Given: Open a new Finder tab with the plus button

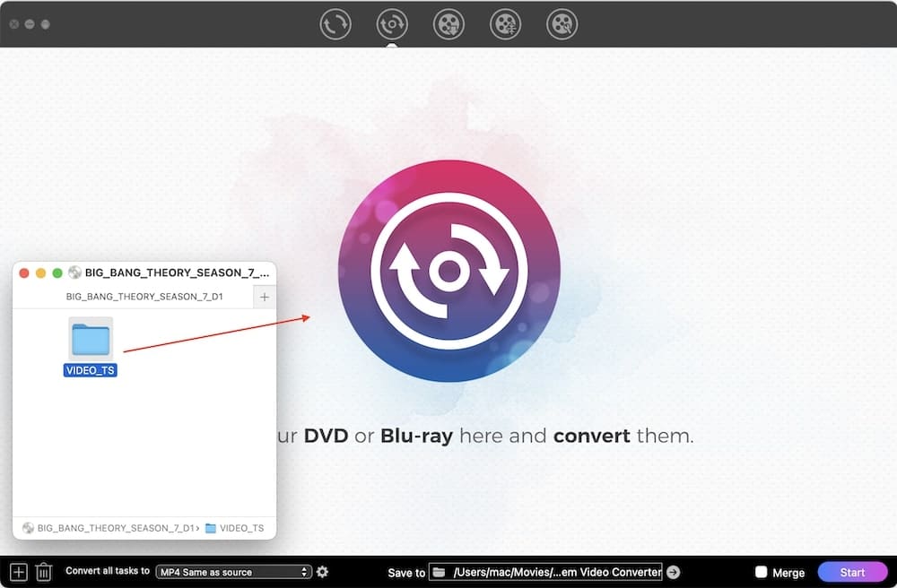Looking at the screenshot, I should [x=265, y=296].
